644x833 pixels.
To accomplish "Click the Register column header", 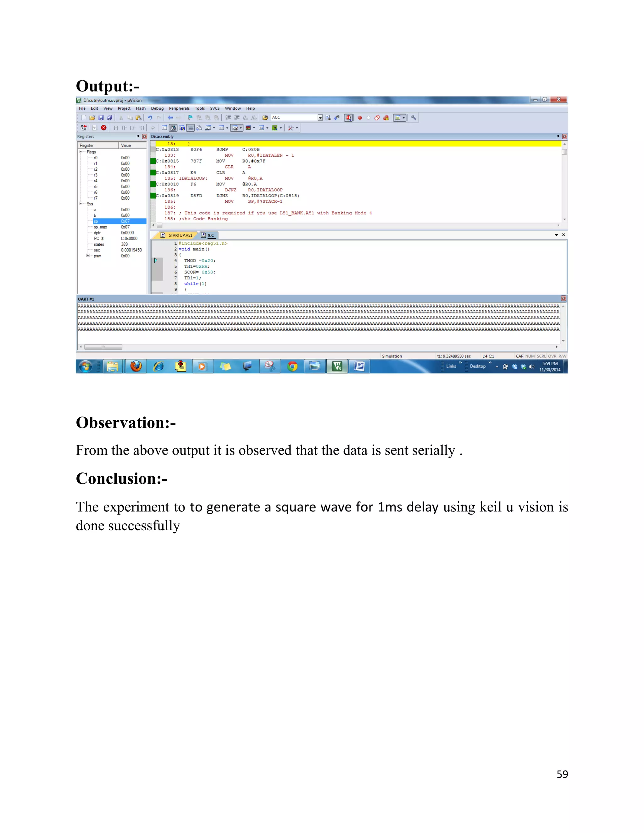I will (x=98, y=145).
